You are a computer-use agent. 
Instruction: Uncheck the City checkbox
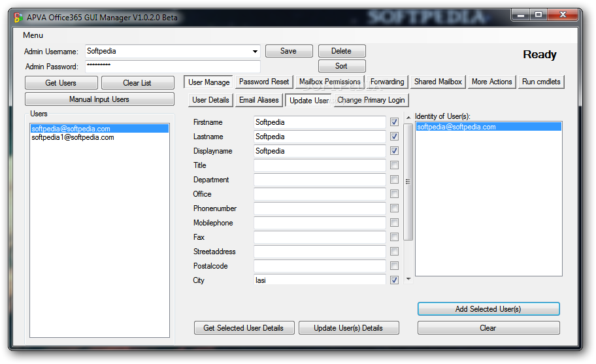point(394,280)
